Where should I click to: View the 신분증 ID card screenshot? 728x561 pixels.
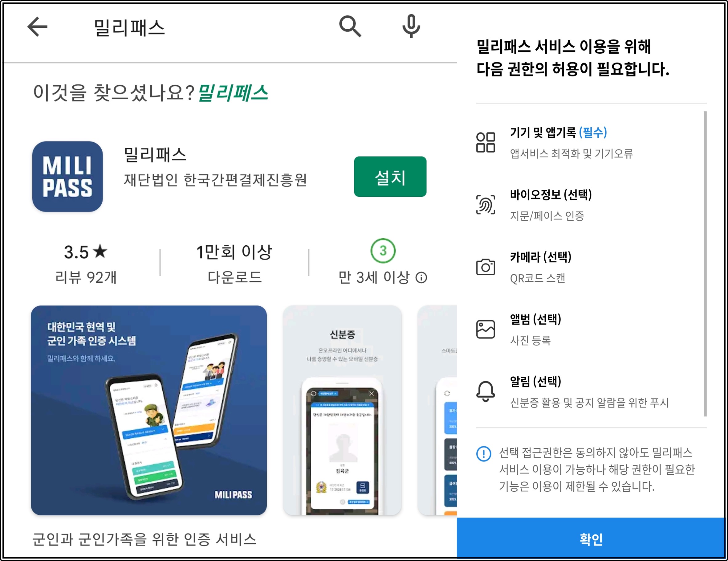tap(342, 410)
